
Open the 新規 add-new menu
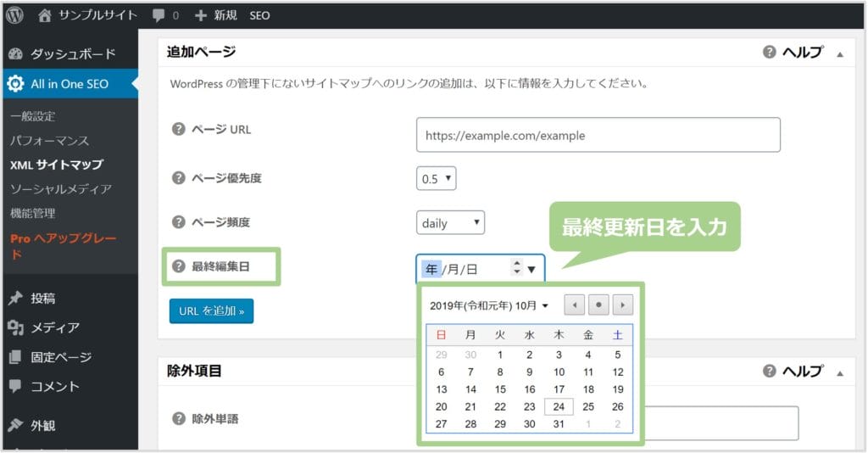(216, 15)
